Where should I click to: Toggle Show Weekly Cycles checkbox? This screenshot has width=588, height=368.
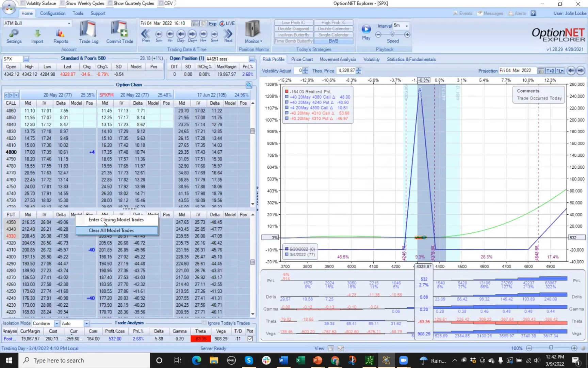(62, 3)
